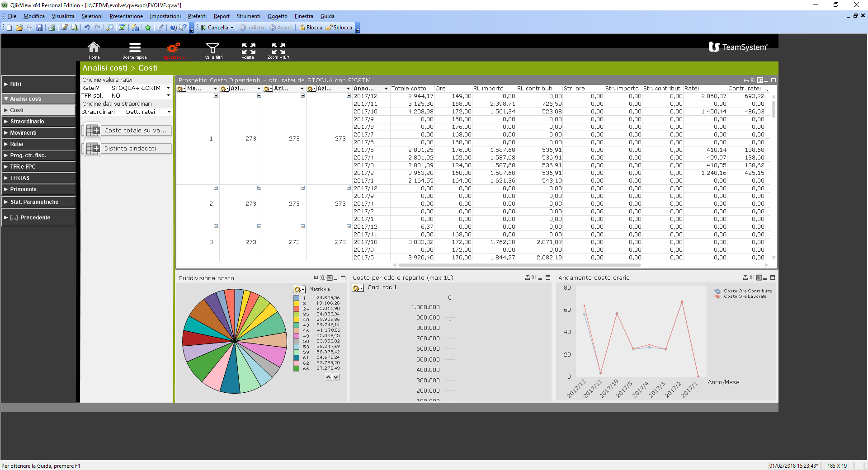Click the Distinta sindacati button
This screenshot has height=470, width=868.
click(127, 149)
